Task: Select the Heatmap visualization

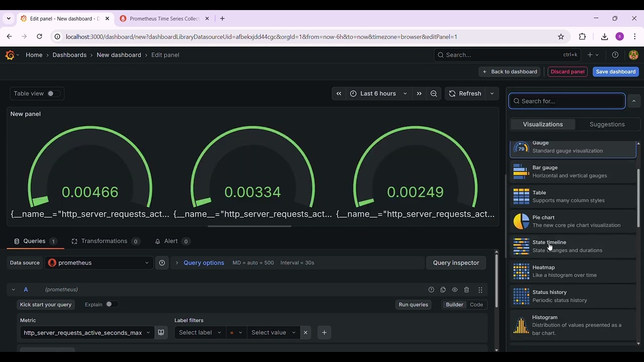Action: pos(573,271)
